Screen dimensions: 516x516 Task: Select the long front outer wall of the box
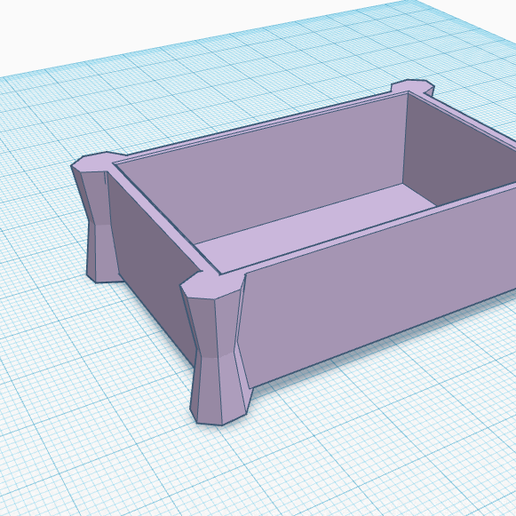coord(378,285)
